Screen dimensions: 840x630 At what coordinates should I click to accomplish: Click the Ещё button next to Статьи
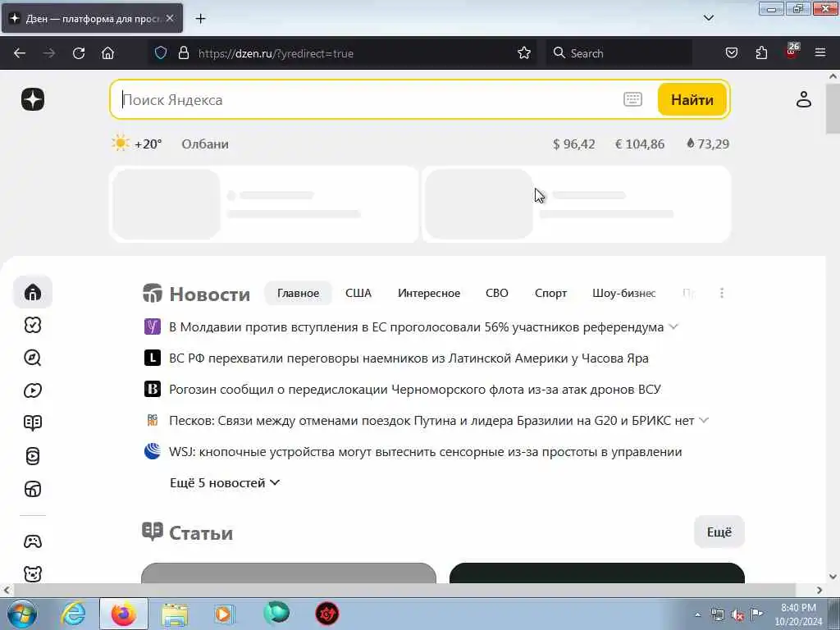(719, 532)
